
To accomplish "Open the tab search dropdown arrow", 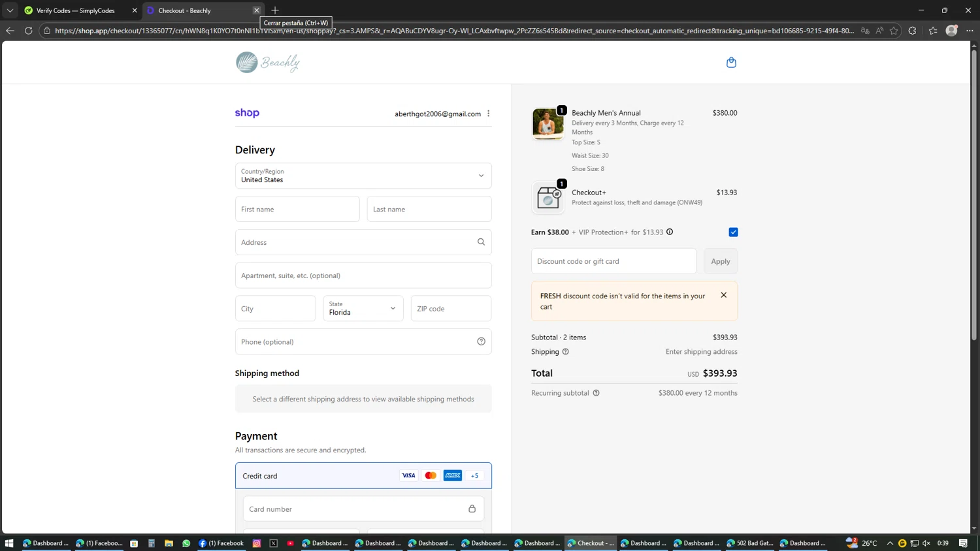I will point(10,10).
